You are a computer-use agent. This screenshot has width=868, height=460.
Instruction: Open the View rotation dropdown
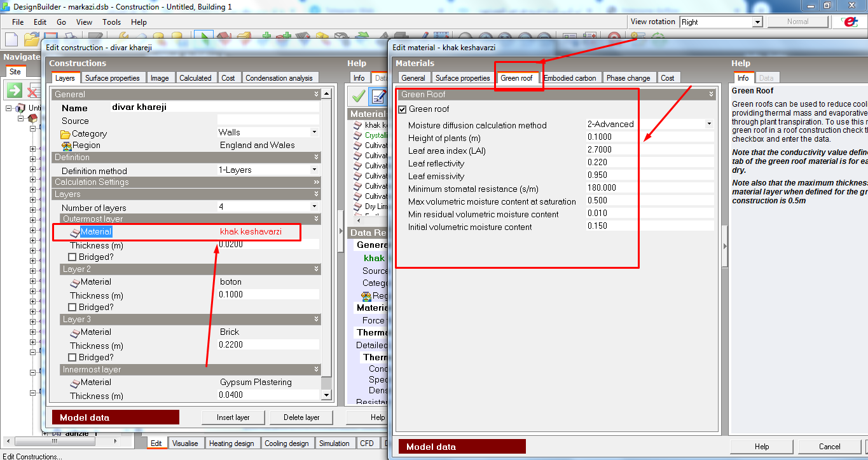[757, 22]
